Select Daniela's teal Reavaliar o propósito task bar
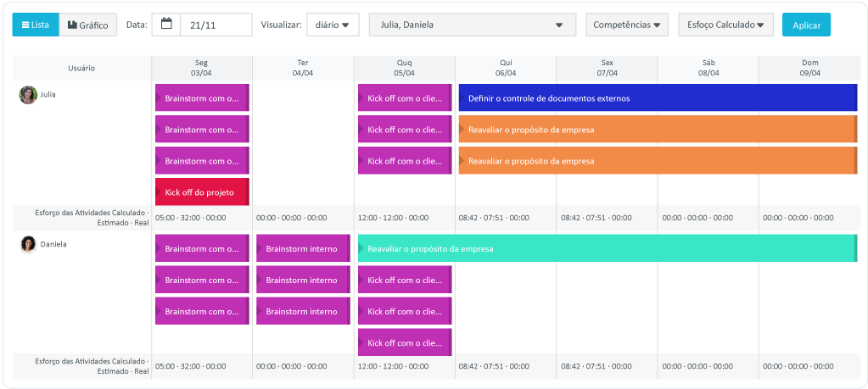This screenshot has height=389, width=868. [x=607, y=248]
